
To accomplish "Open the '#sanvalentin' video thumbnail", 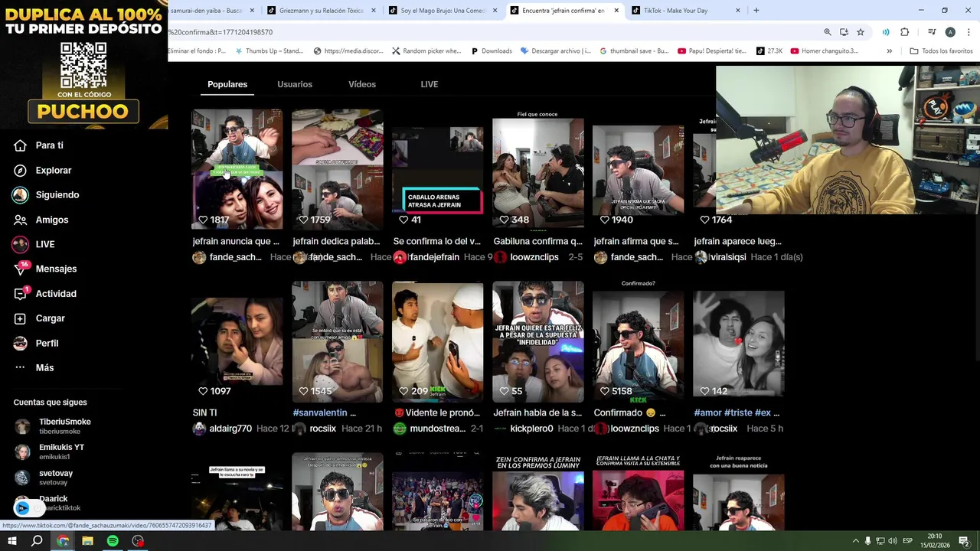I will point(337,341).
